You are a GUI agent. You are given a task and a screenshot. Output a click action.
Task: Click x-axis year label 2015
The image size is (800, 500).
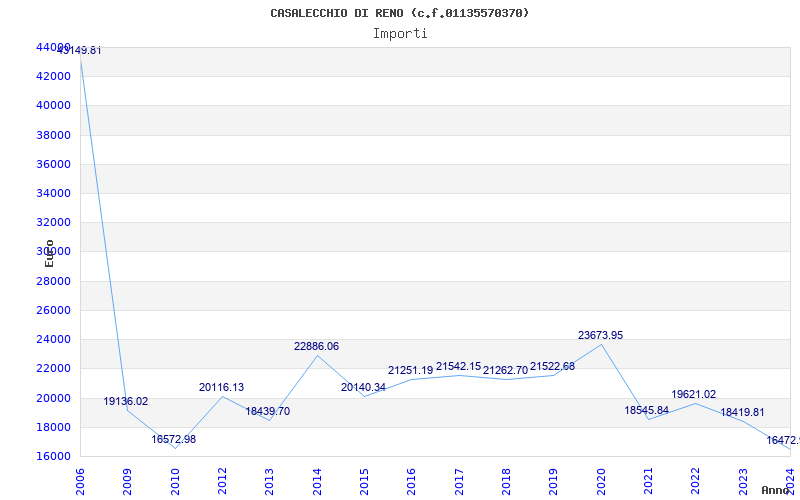pos(364,482)
